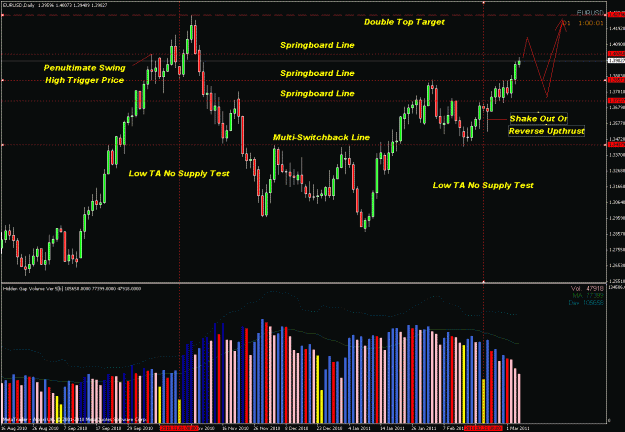Select the '7 Sep 2010' time axis label
This screenshot has width=625, height=432.
pos(76,428)
